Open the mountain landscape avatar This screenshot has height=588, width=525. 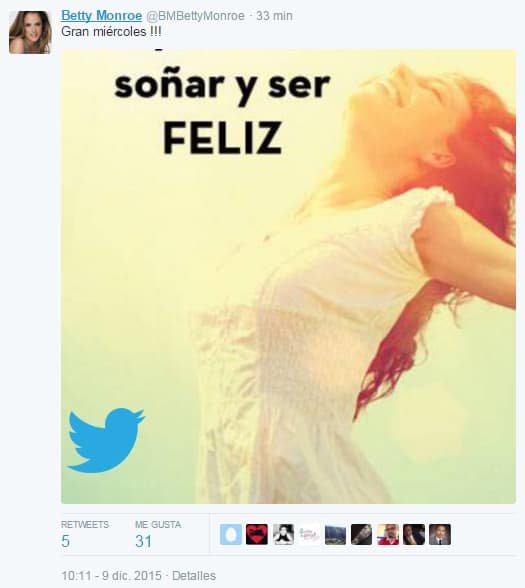(335, 534)
